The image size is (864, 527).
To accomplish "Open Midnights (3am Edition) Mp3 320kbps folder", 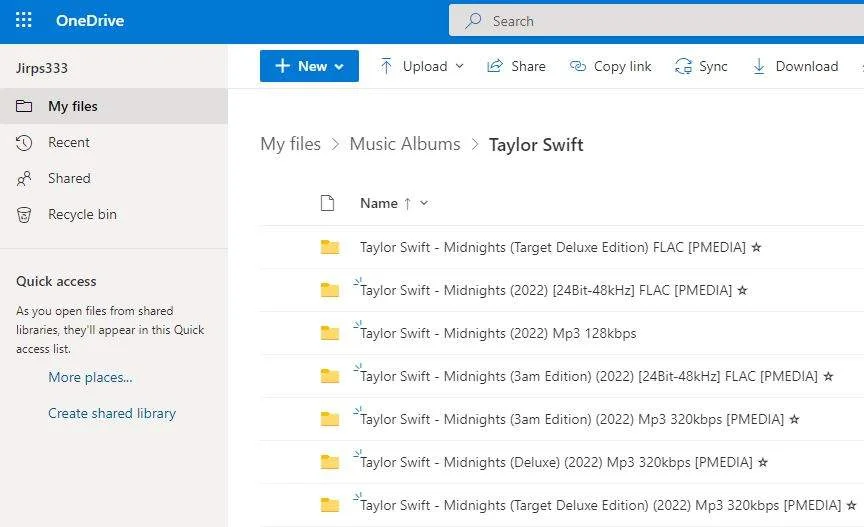I will pyautogui.click(x=572, y=420).
